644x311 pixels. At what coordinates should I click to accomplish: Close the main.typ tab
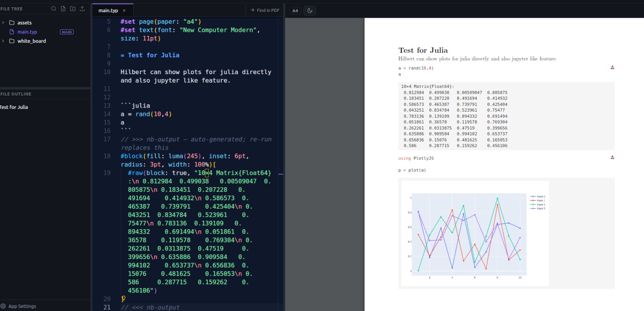click(124, 10)
